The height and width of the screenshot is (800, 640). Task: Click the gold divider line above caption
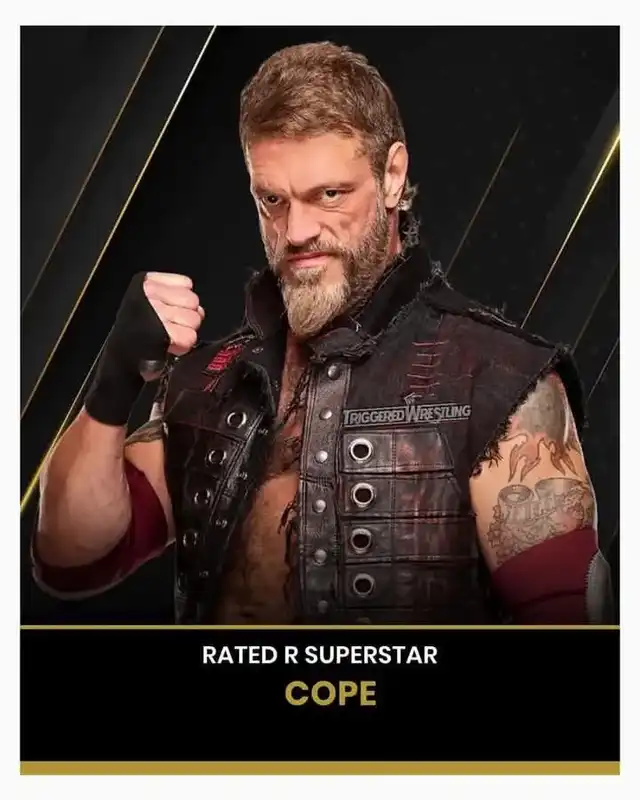(x=320, y=627)
